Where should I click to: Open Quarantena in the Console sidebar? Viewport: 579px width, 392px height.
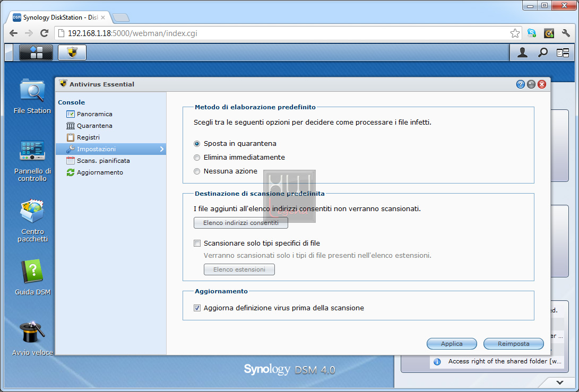(111, 126)
